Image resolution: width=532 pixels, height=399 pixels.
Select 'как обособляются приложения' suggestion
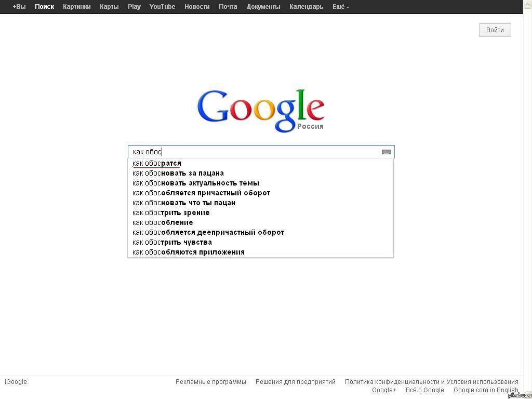point(261,252)
